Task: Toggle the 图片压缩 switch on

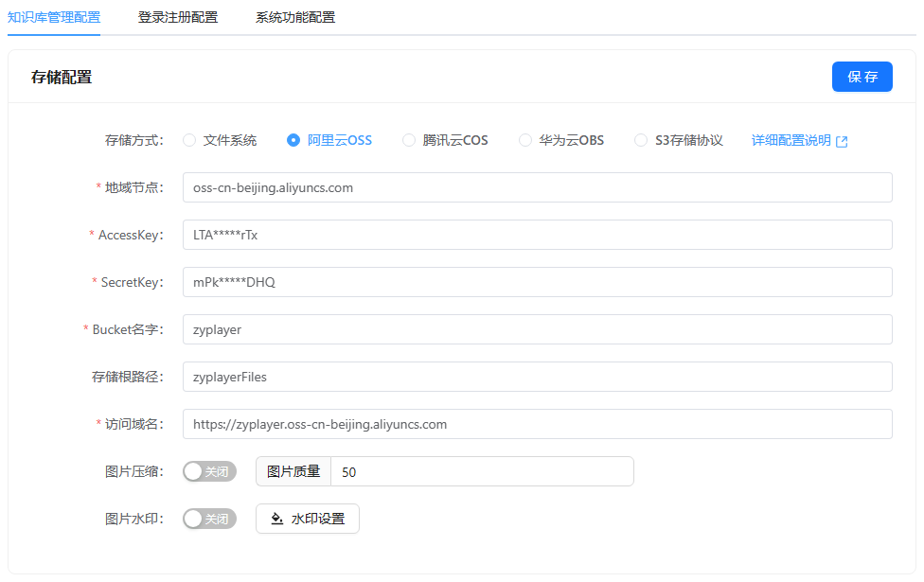Action: pyautogui.click(x=209, y=471)
